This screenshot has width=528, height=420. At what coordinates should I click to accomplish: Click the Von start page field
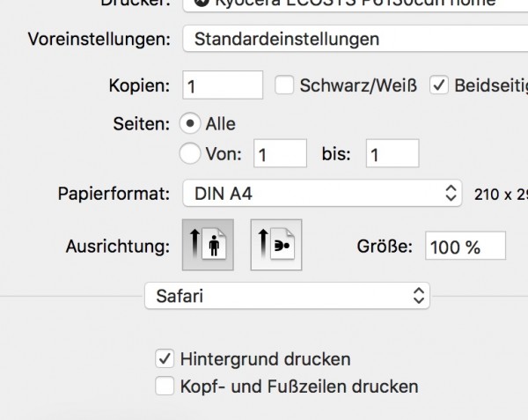280,153
